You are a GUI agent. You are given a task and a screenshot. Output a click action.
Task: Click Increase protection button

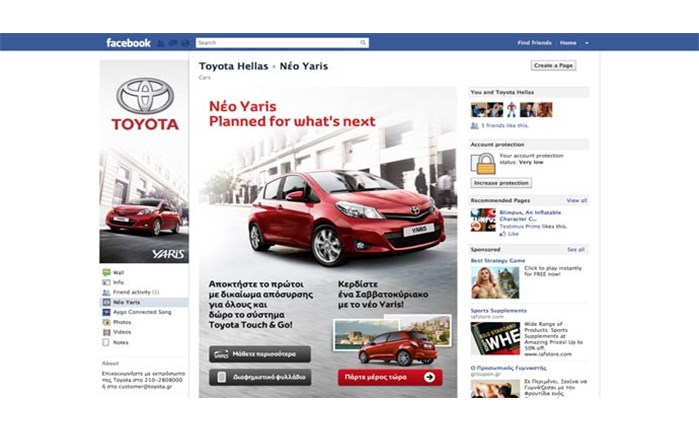(501, 183)
